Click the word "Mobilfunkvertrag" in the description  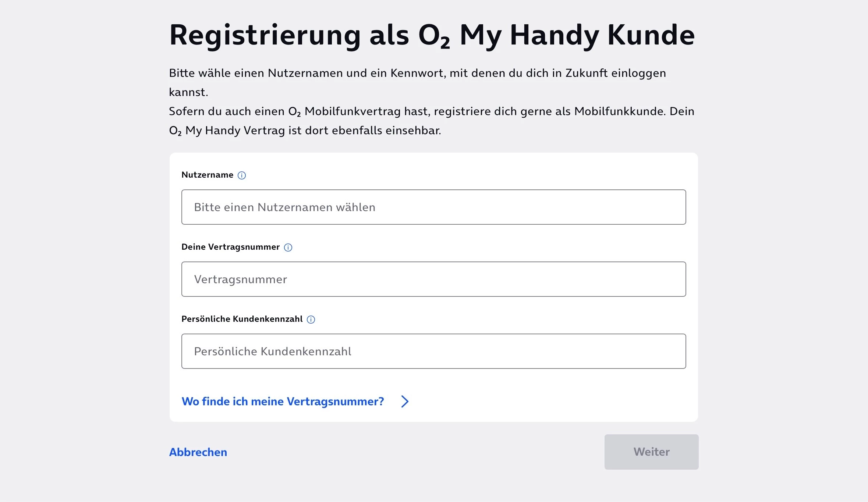click(352, 111)
